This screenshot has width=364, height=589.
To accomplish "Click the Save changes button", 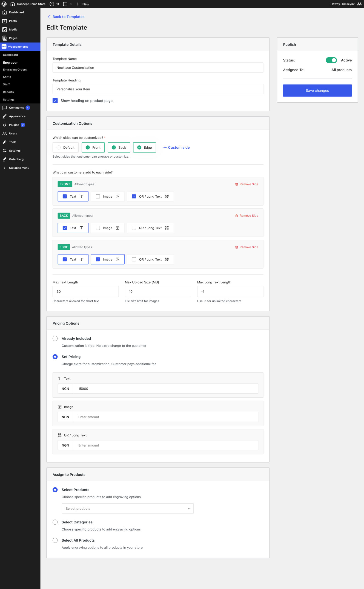I will click(x=317, y=91).
